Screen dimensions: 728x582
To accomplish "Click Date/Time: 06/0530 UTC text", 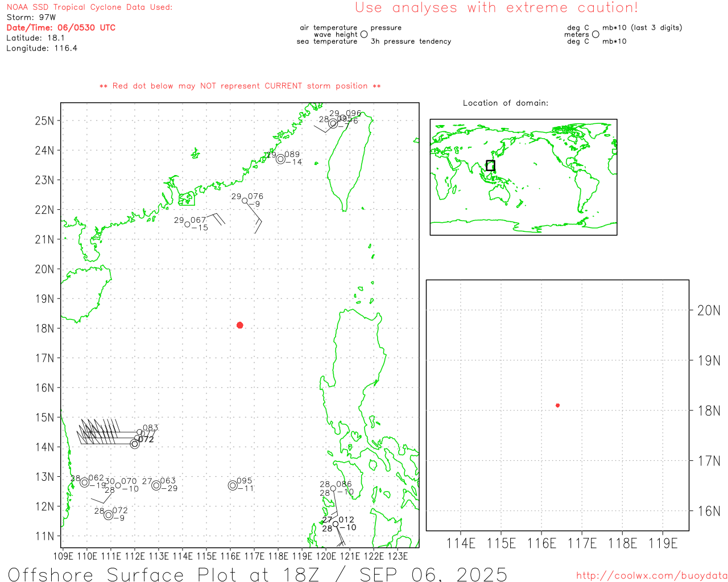I will tap(61, 27).
